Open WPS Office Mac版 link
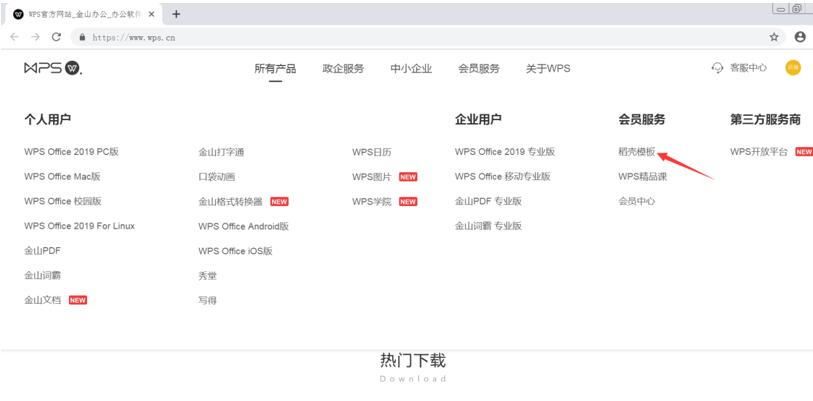This screenshot has height=401, width=813. pyautogui.click(x=62, y=176)
